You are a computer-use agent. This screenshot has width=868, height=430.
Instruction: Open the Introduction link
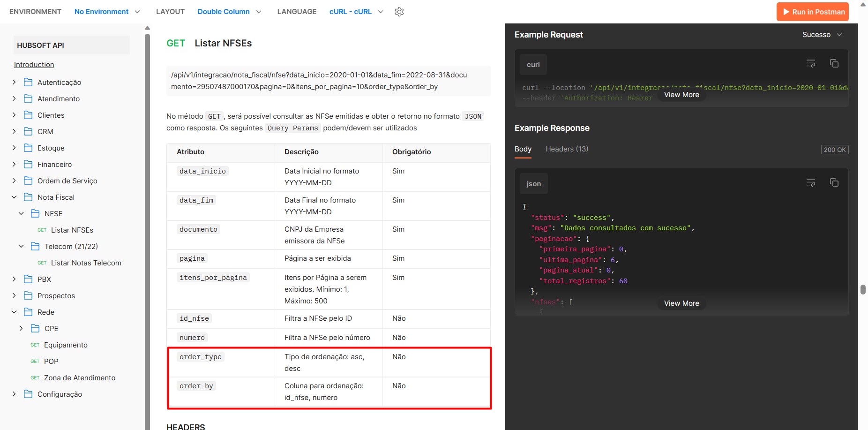coord(34,65)
